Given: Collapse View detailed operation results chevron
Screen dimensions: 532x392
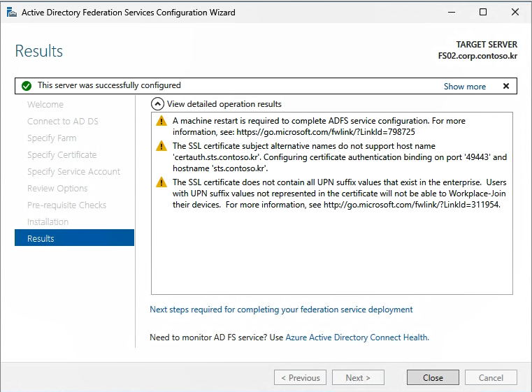Looking at the screenshot, I should [x=157, y=104].
